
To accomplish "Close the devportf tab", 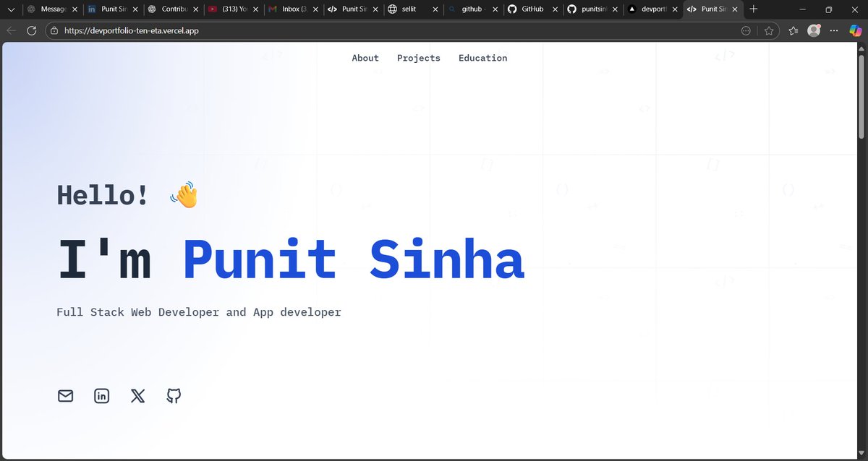I will click(x=676, y=9).
